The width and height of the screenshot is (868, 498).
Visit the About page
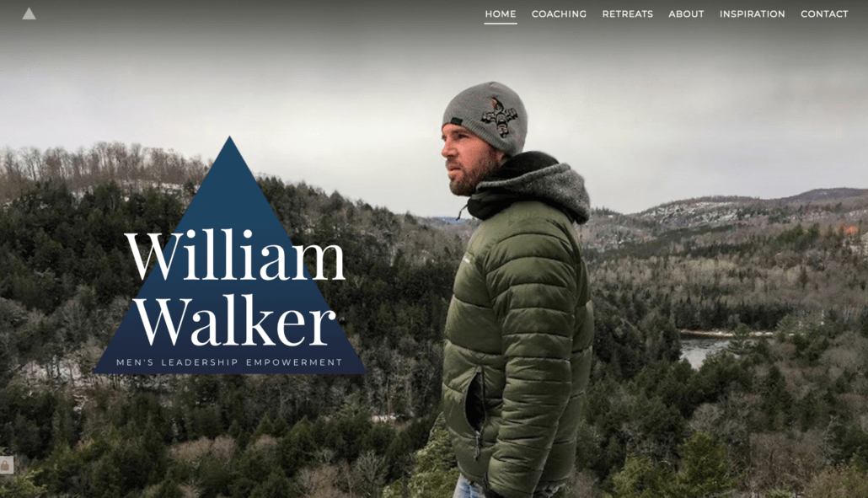(687, 13)
